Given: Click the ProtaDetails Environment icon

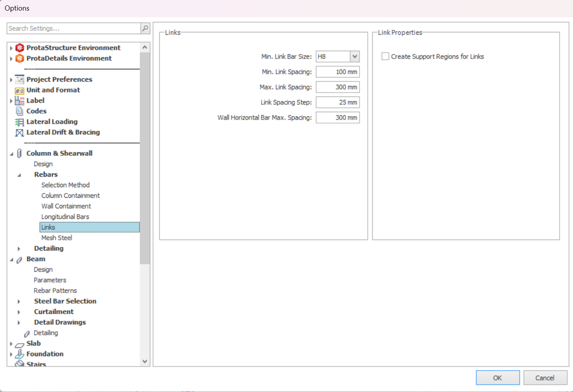Looking at the screenshot, I should point(20,58).
